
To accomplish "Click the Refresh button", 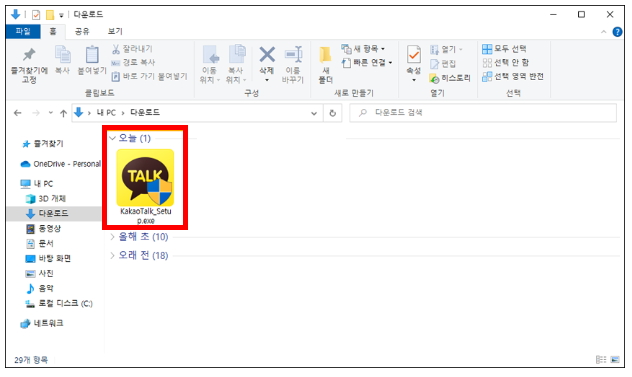I will (x=333, y=113).
